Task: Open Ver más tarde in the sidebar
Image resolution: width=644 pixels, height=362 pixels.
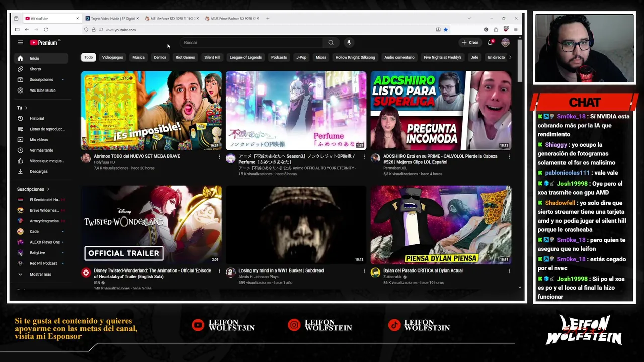Action: (x=42, y=150)
